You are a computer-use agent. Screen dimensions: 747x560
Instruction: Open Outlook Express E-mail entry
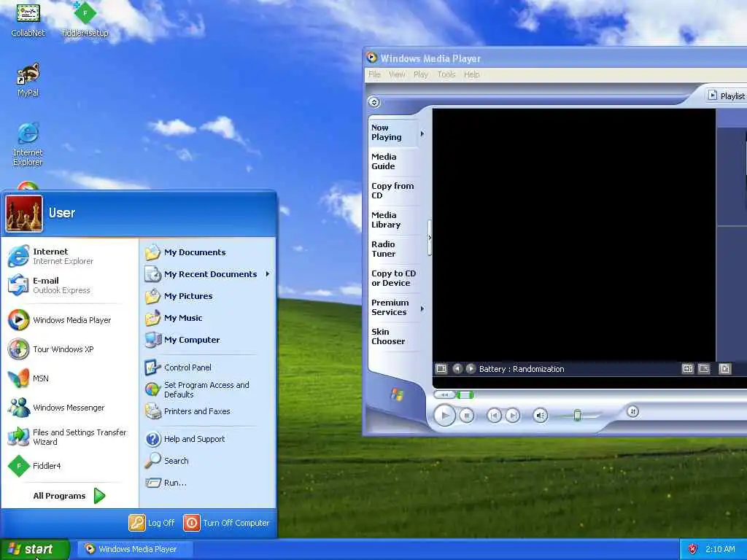(69, 285)
